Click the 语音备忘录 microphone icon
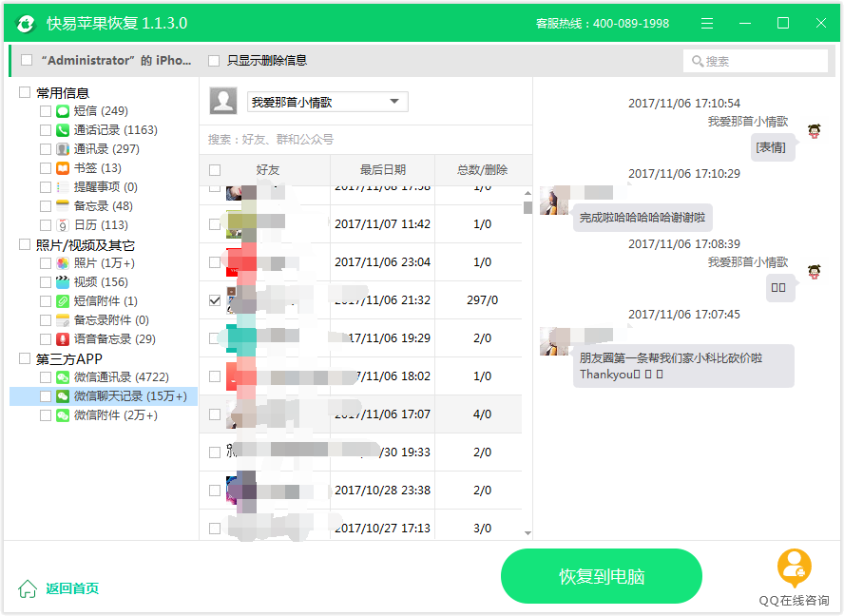844x616 pixels. point(63,339)
